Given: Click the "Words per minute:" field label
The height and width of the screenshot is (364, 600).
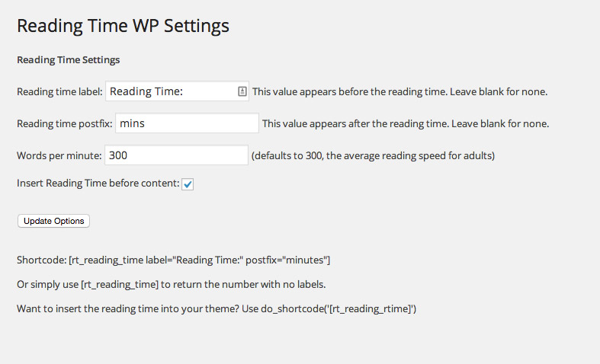Looking at the screenshot, I should (59, 155).
